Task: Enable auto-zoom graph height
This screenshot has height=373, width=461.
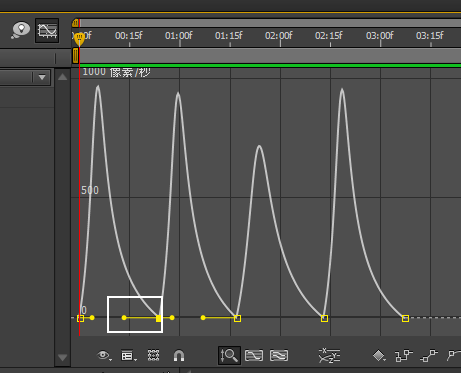Action: coord(229,355)
